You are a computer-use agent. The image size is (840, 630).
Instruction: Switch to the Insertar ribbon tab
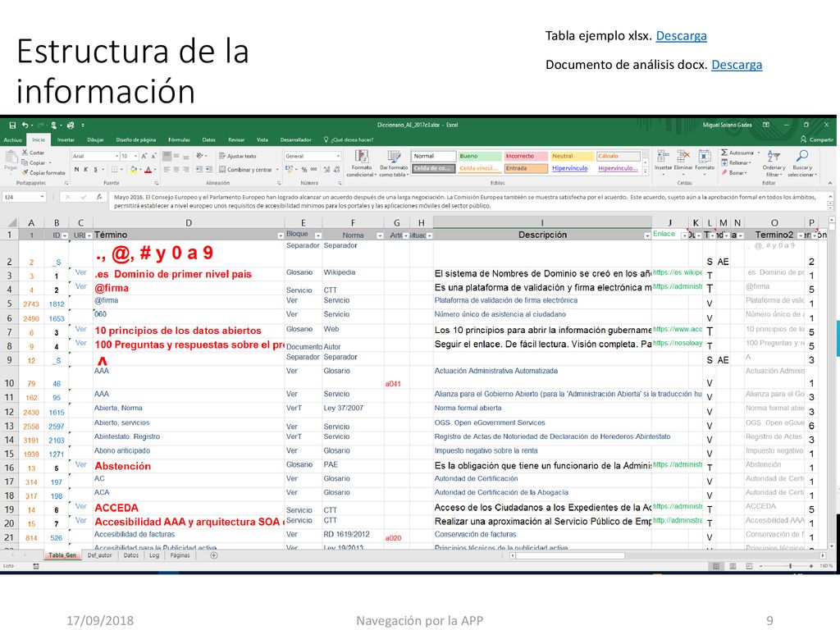tap(66, 139)
